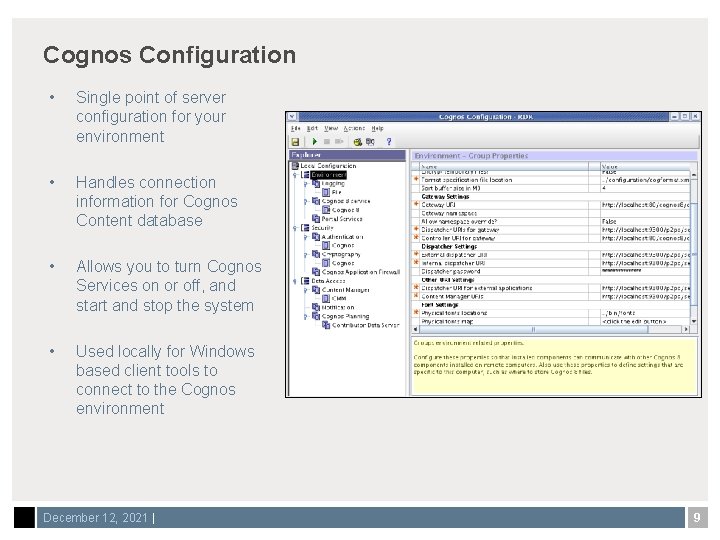Screen dimensions: 720x540
Task: Click the Content Manager node icon
Action: pos(316,290)
